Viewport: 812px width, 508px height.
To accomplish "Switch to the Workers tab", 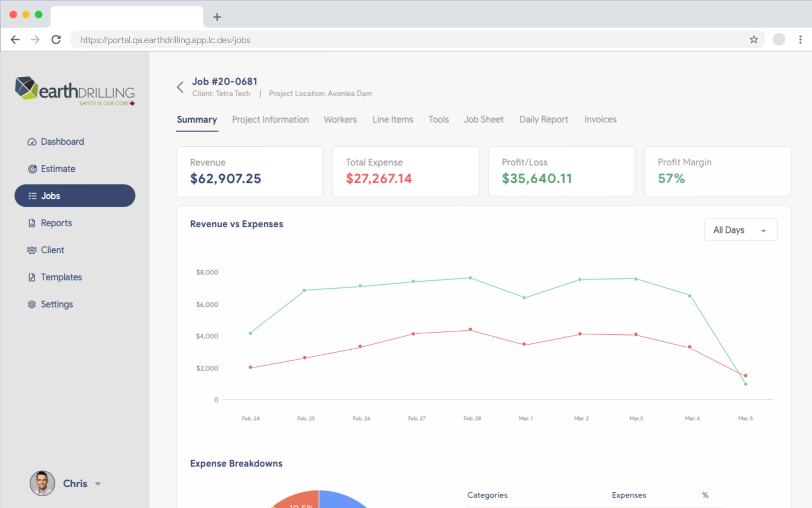I will 340,120.
